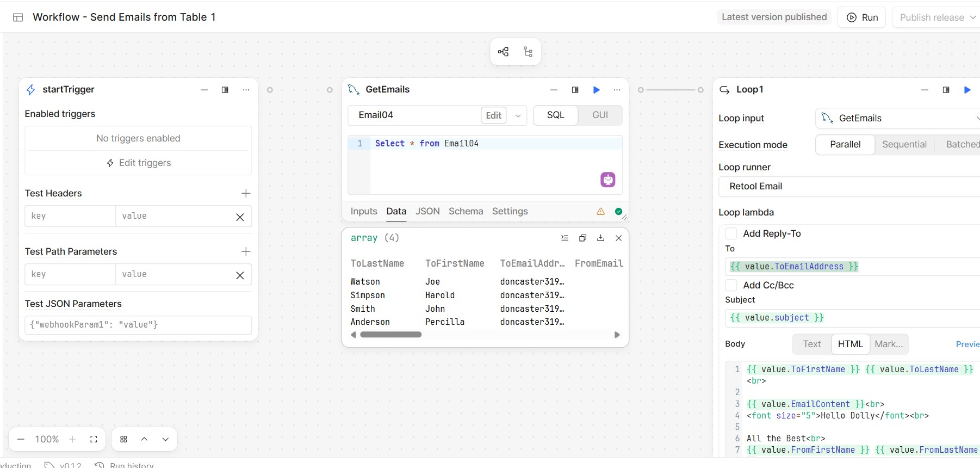Click the AI assistant icon in SQL editor
Screen dimensions: 980x468
[607, 180]
